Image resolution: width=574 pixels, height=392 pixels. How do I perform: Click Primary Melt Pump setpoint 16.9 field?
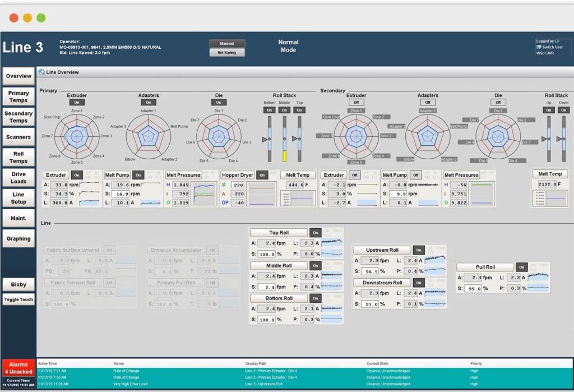(121, 194)
